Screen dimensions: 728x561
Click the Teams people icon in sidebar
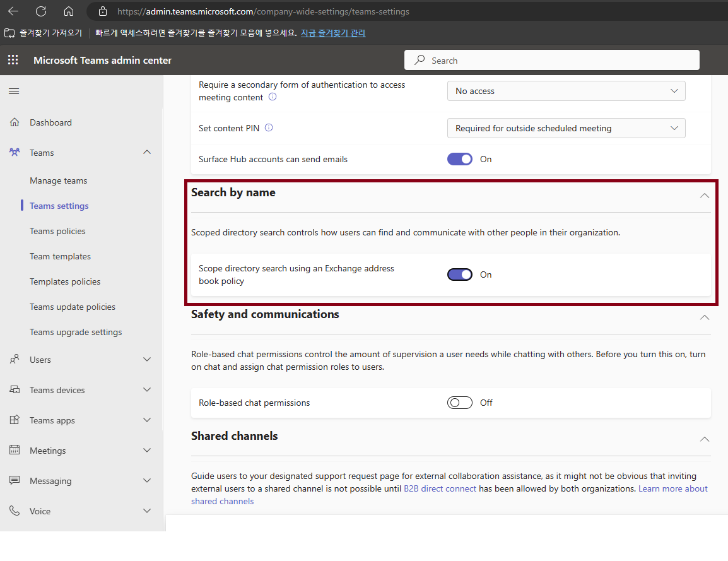point(15,152)
